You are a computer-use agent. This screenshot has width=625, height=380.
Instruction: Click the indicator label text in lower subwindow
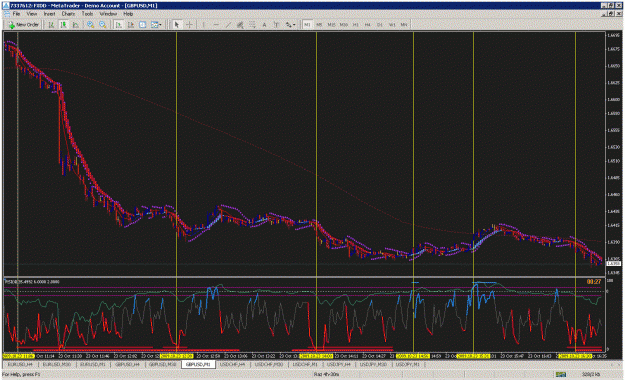pos(33,282)
